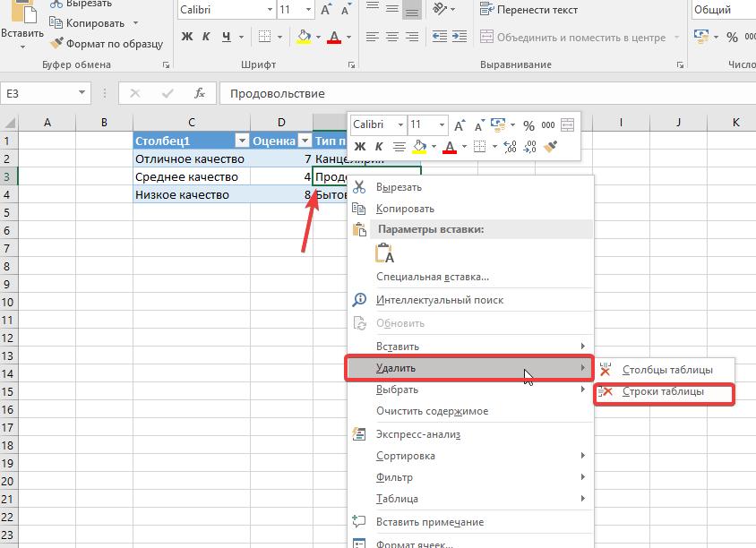Click thousands separator 000 in mini toolbar
This screenshot has width=756, height=548.
click(547, 125)
